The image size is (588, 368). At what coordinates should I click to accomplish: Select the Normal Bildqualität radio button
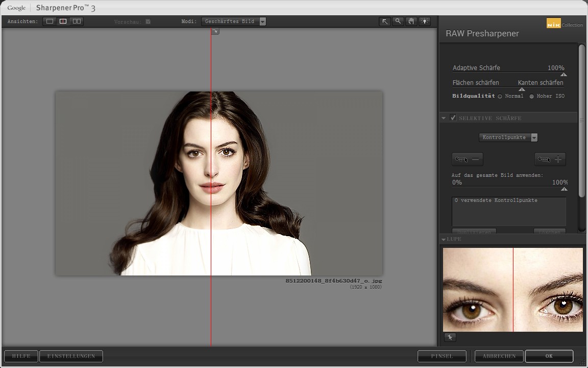click(x=499, y=96)
